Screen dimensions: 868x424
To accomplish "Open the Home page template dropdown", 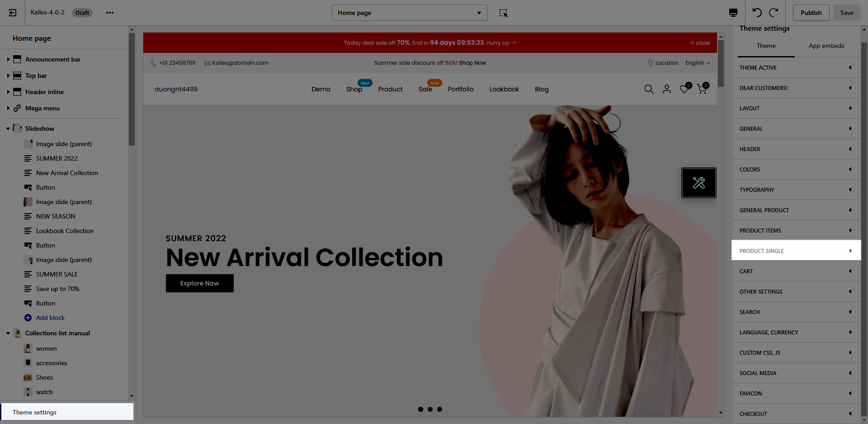I will coord(410,13).
